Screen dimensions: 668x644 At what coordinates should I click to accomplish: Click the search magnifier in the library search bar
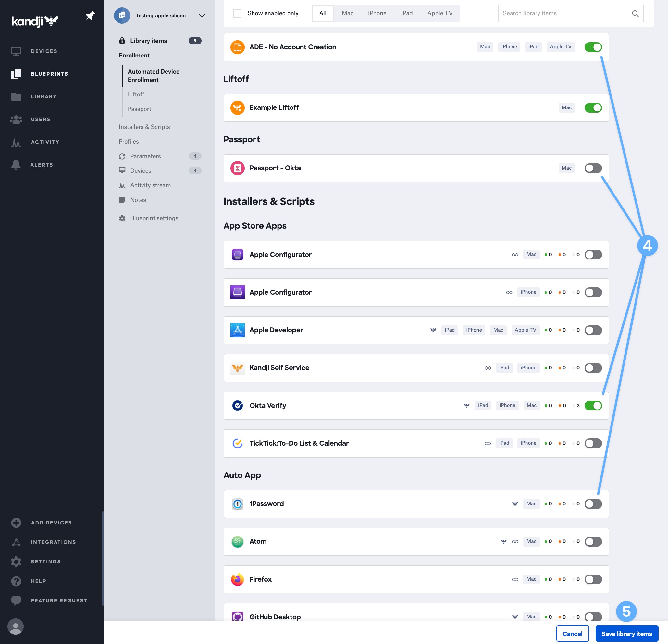[635, 13]
